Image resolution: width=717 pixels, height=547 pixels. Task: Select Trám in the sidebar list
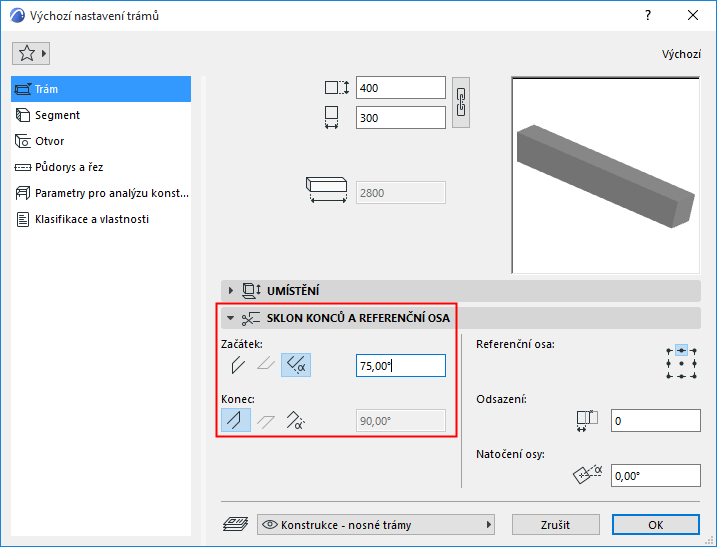point(101,89)
